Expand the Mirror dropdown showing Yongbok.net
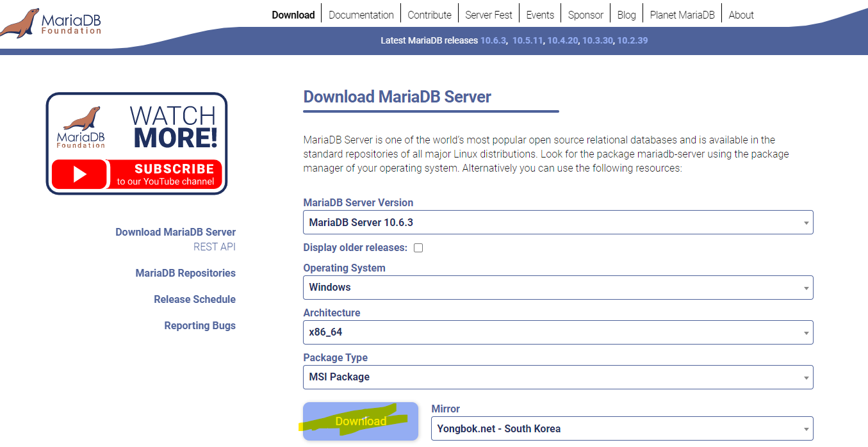 click(622, 428)
